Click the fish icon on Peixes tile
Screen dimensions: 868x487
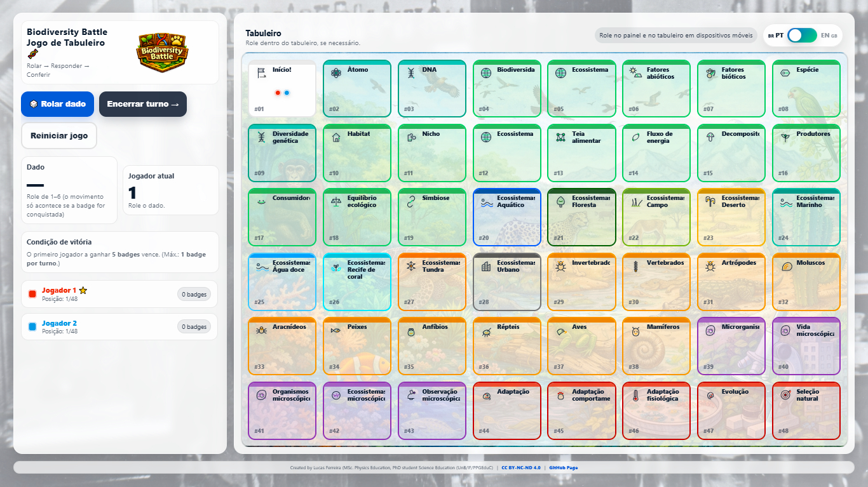(336, 331)
